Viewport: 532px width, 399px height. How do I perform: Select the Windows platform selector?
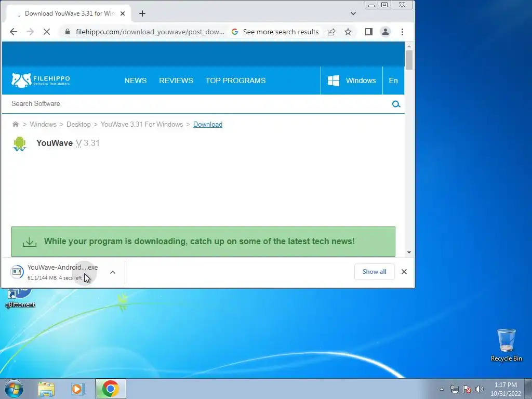coord(352,81)
